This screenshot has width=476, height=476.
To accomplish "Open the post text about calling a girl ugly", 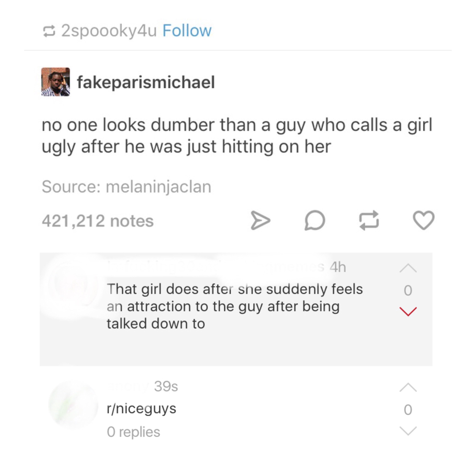I will pos(237,136).
